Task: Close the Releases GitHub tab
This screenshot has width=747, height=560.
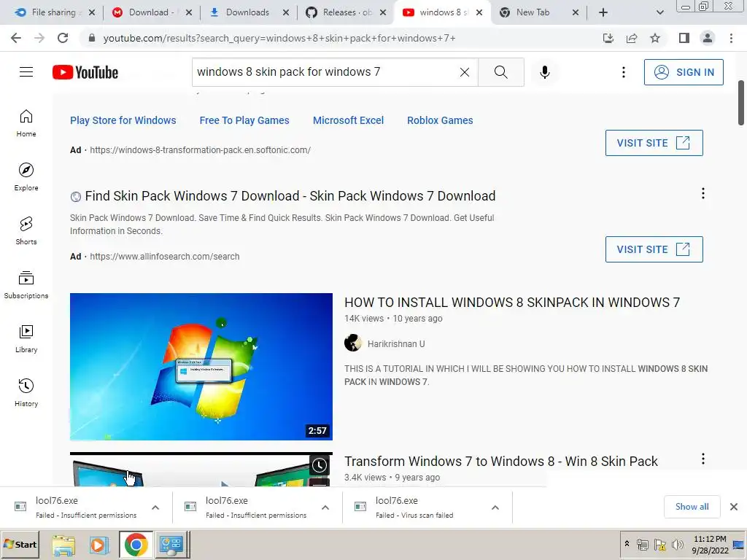Action: click(x=383, y=12)
